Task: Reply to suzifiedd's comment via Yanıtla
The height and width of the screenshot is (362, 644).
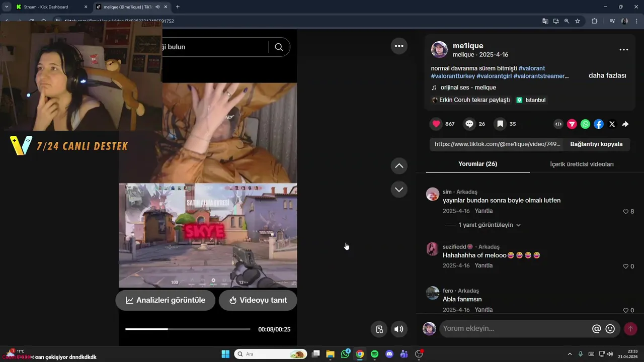Action: pos(484,265)
